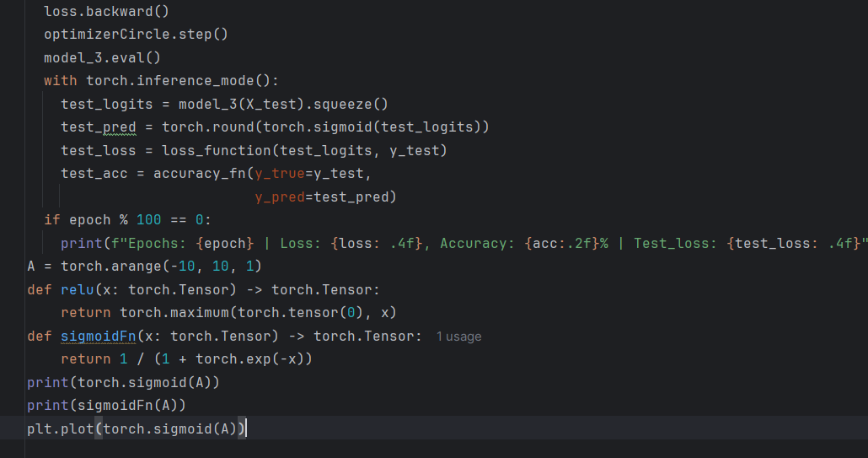The width and height of the screenshot is (868, 458).
Task: Click the relu function name in its definition
Action: tap(77, 290)
